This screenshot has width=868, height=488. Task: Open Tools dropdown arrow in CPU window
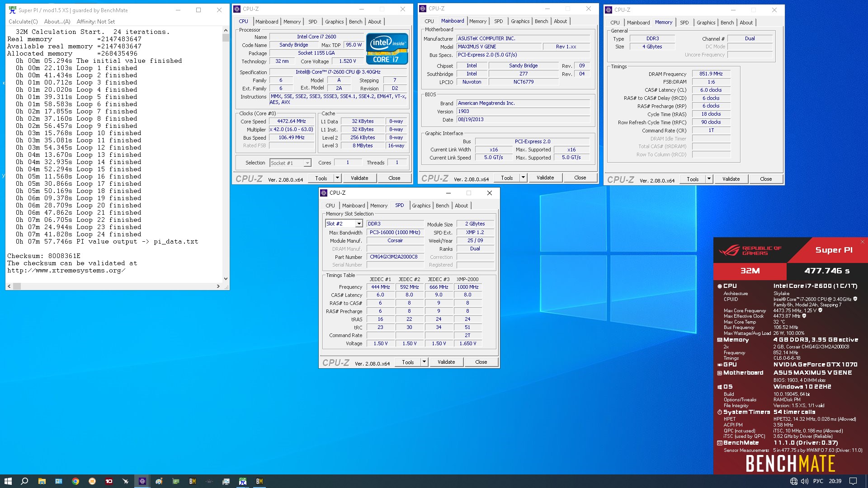click(x=337, y=178)
